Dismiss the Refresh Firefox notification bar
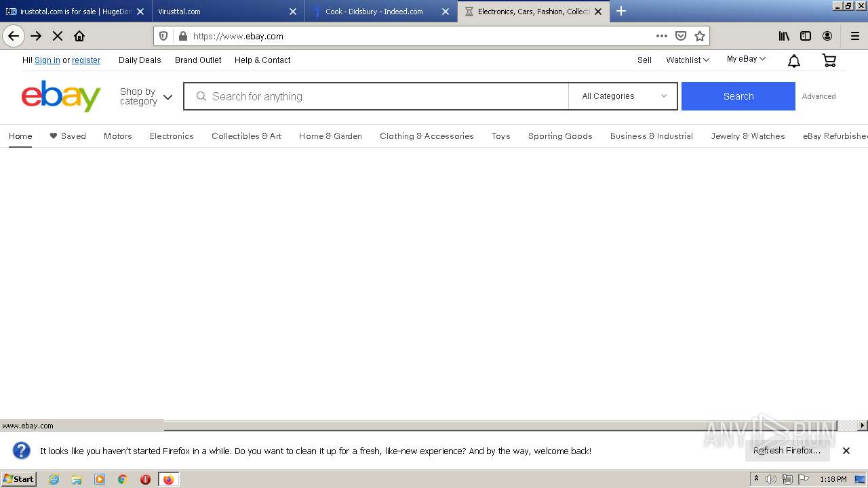Screen dimensions: 868x488 coord(846,451)
